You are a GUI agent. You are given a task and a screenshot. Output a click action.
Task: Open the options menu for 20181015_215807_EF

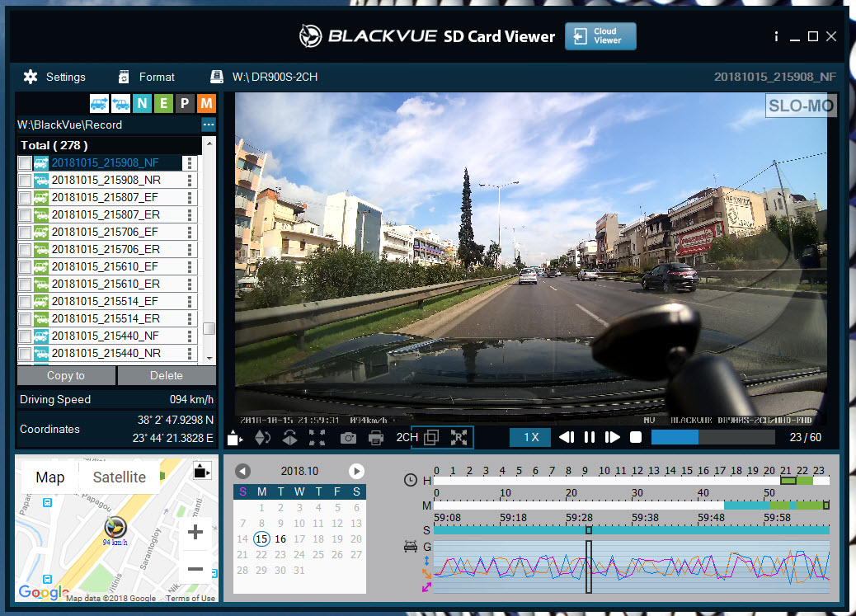[x=190, y=198]
